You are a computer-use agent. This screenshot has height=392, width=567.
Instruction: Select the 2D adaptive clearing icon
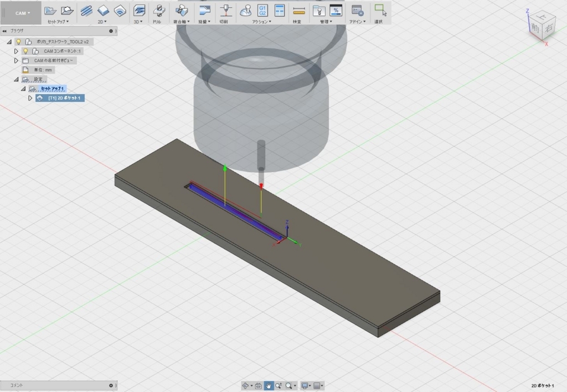tap(86, 11)
